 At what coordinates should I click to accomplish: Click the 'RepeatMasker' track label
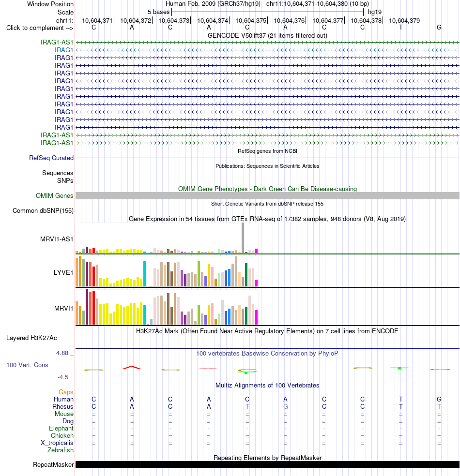point(53,465)
